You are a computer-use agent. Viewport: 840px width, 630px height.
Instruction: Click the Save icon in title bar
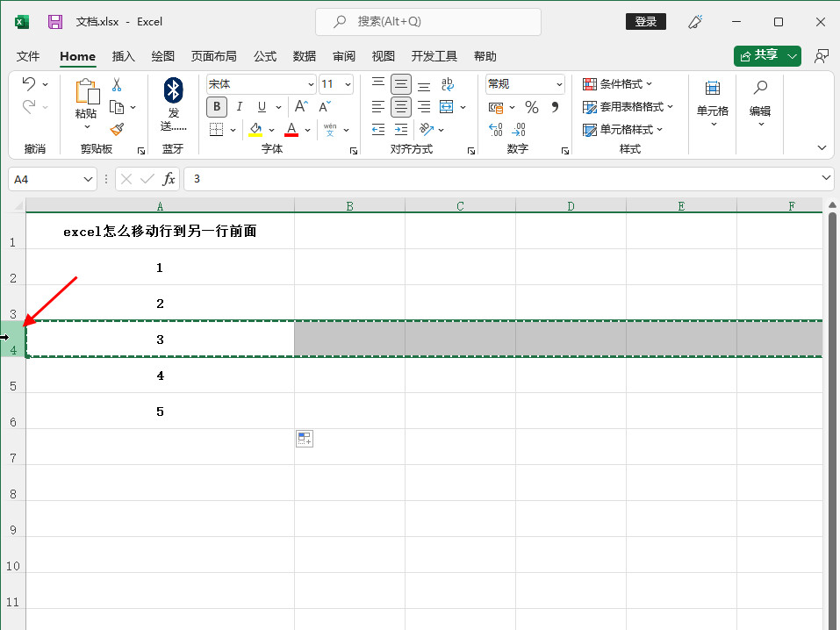point(55,22)
